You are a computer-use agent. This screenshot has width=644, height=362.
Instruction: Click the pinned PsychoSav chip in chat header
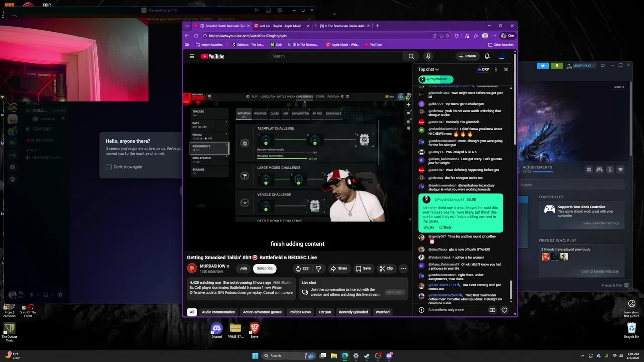click(x=436, y=79)
